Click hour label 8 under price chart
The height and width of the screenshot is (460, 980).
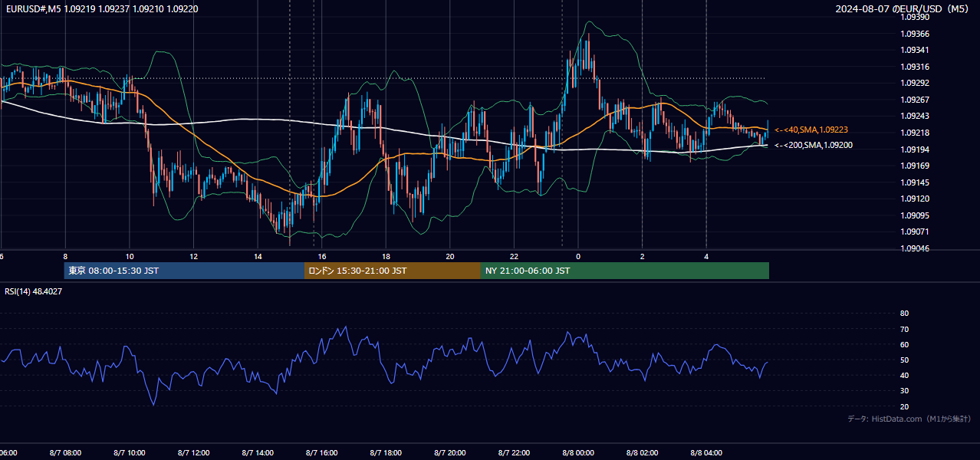[x=65, y=256]
